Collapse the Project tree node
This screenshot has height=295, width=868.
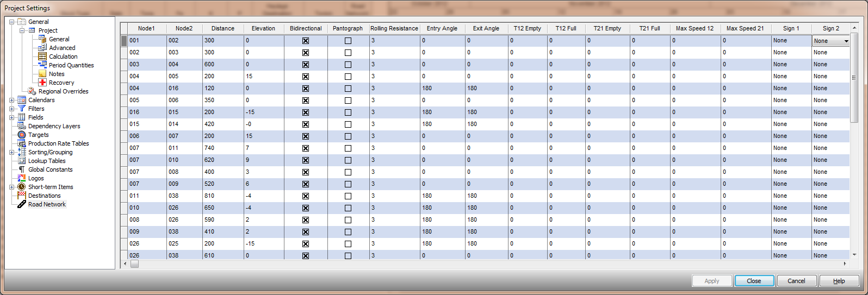pyautogui.click(x=22, y=30)
